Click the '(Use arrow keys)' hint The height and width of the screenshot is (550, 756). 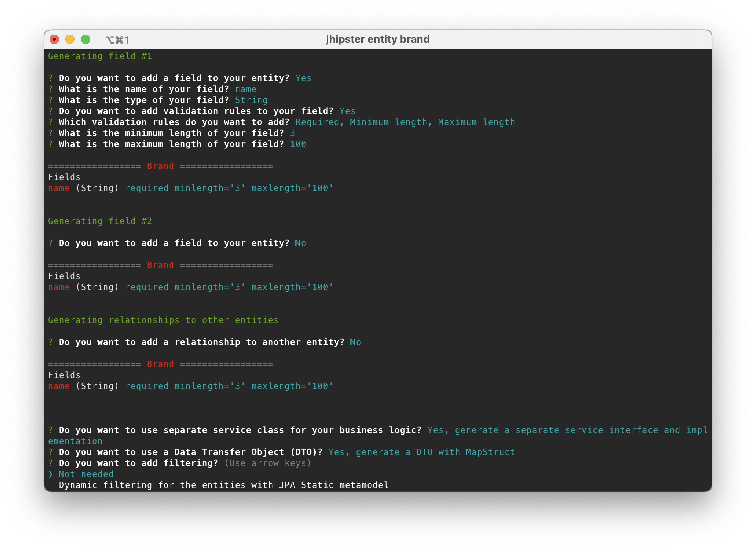268,463
